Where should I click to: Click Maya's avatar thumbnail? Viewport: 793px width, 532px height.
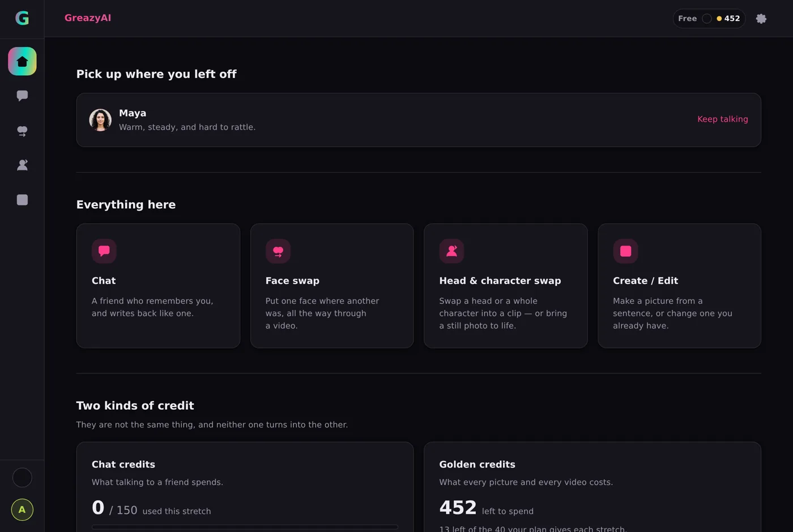pyautogui.click(x=100, y=120)
